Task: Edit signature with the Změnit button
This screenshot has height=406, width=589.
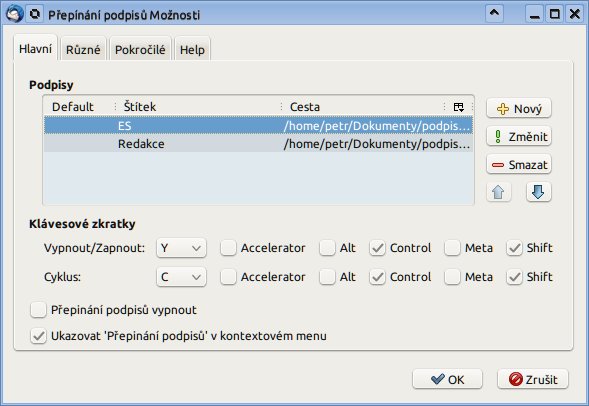Action: 519,137
